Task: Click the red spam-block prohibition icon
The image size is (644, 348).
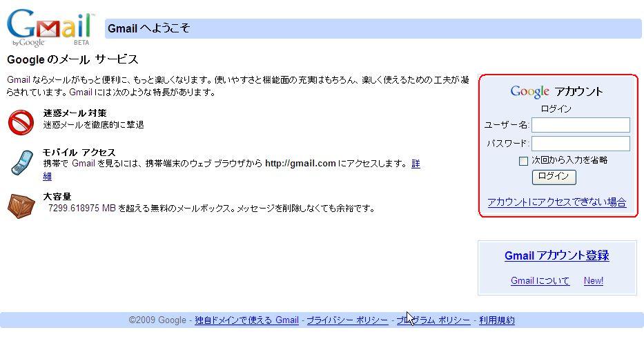Action: [x=21, y=122]
